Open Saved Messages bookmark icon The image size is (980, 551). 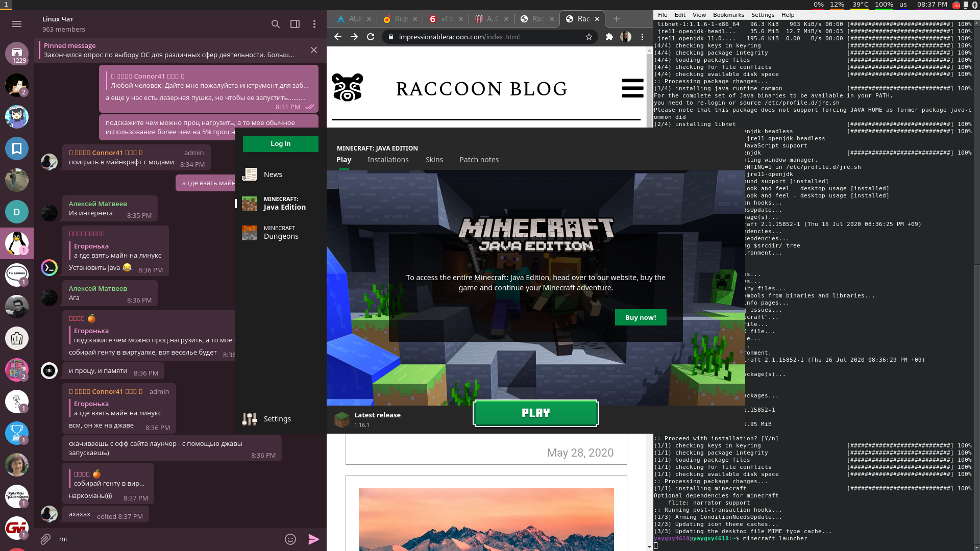click(x=17, y=148)
